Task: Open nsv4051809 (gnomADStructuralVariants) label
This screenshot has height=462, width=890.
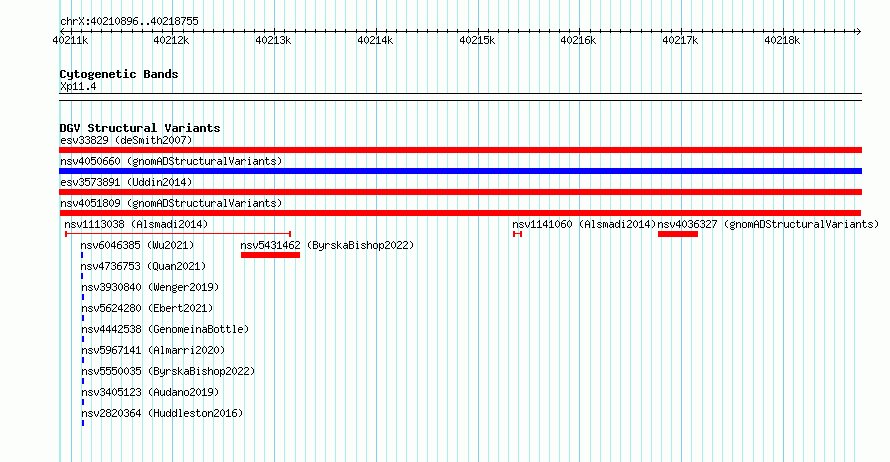Action: (171, 203)
